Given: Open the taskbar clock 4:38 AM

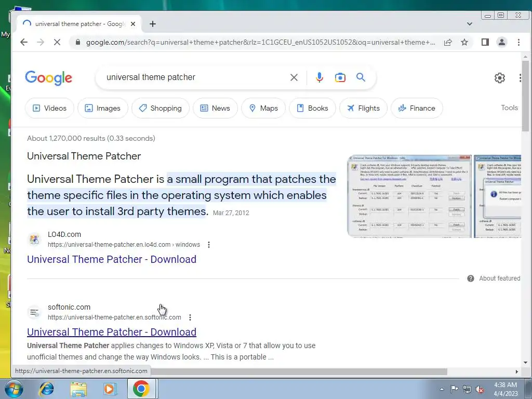Looking at the screenshot, I should point(506,389).
